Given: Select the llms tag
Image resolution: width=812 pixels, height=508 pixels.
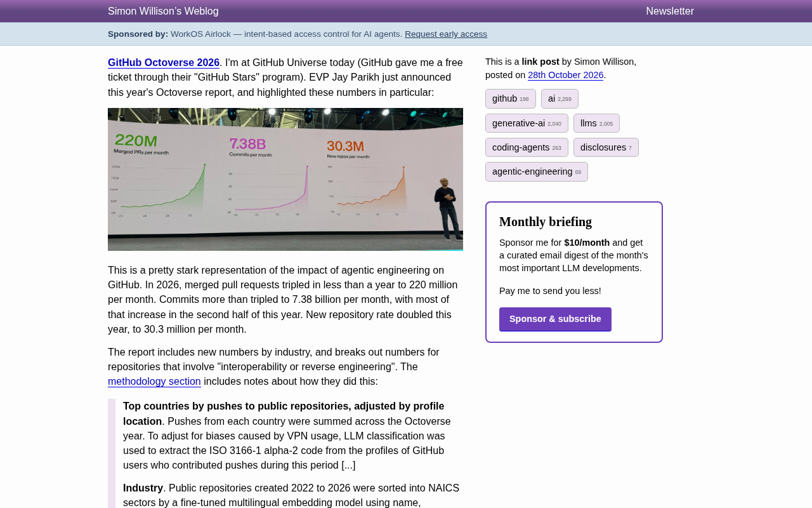Looking at the screenshot, I should [596, 123].
